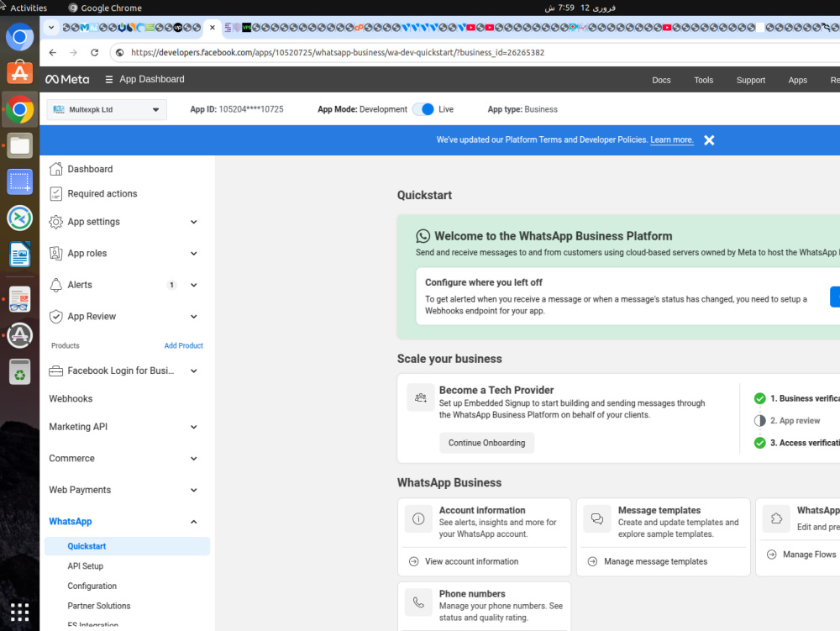Click the browser forward arrow

click(x=73, y=52)
